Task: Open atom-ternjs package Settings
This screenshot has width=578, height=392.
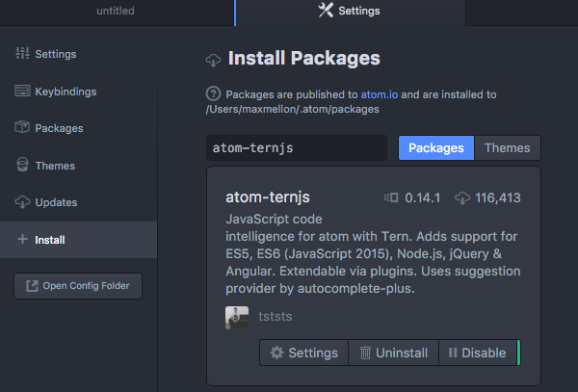Action: [303, 353]
